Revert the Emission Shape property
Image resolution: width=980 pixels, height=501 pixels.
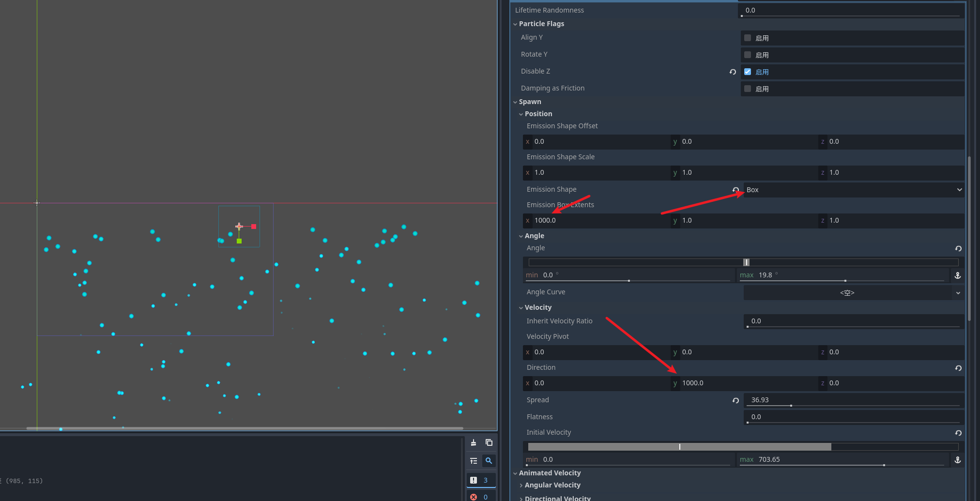point(735,190)
